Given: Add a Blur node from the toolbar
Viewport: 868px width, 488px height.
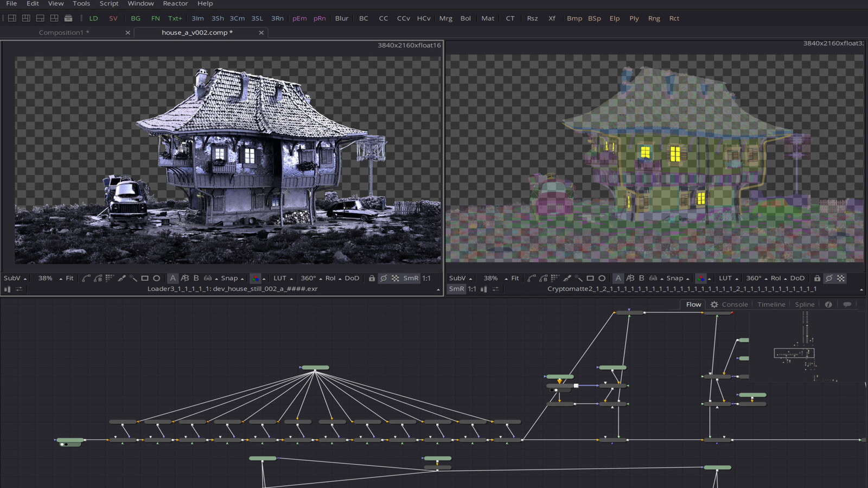Looking at the screenshot, I should tap(342, 18).
